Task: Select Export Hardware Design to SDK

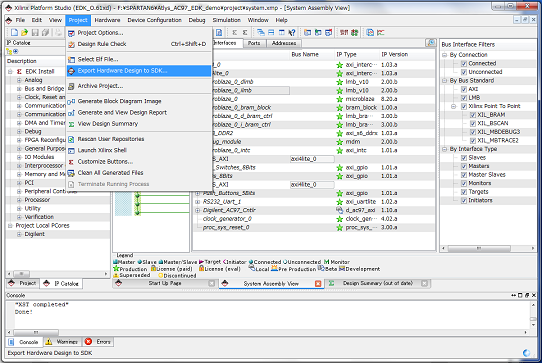Action: coord(139,71)
